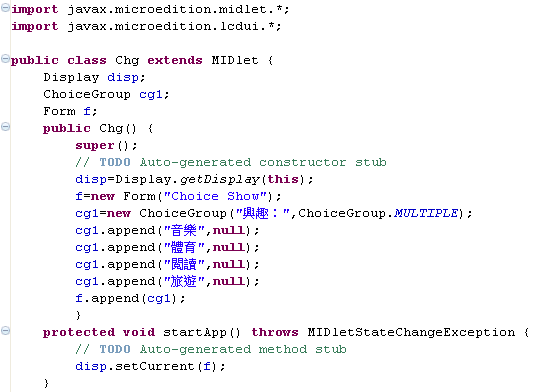Click the super() call line
This screenshot has width=552, height=392.
click(106, 145)
